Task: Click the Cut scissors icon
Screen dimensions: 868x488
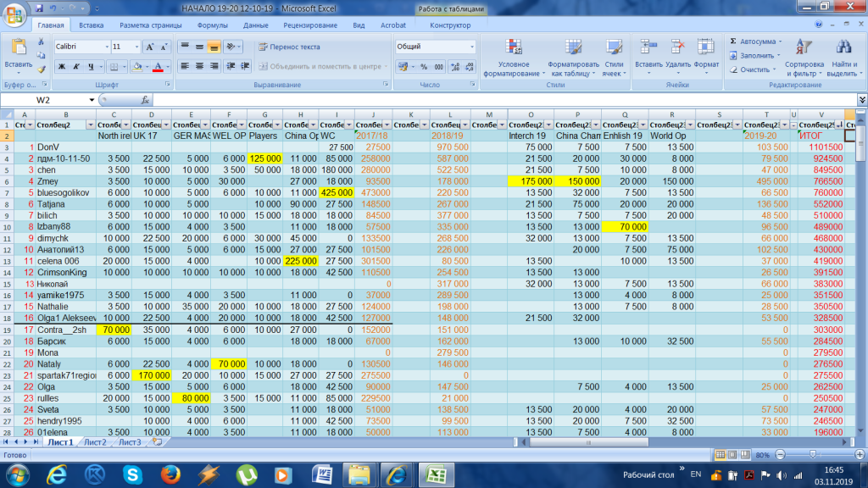Action: [x=41, y=43]
